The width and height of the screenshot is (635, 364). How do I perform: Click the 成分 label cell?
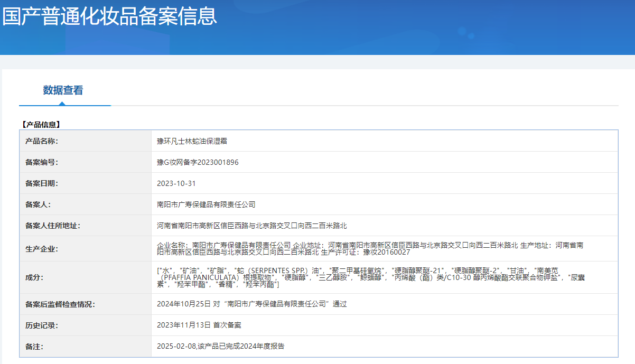[34, 277]
